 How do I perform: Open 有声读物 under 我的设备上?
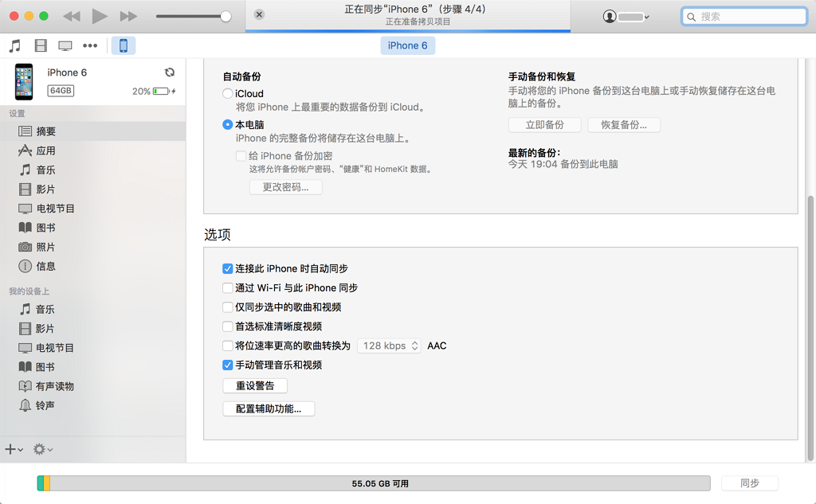tap(92, 386)
